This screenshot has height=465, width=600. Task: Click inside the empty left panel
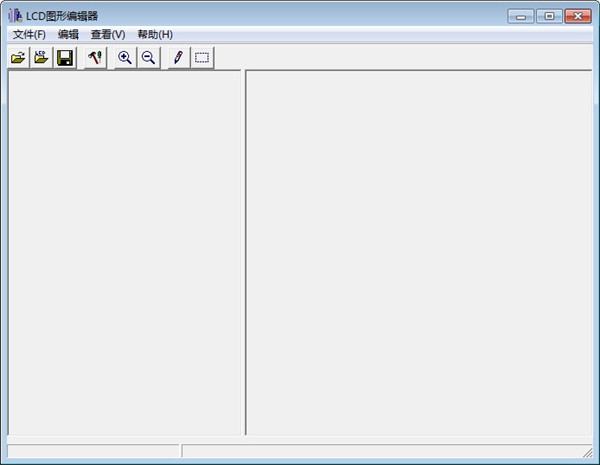coord(124,250)
